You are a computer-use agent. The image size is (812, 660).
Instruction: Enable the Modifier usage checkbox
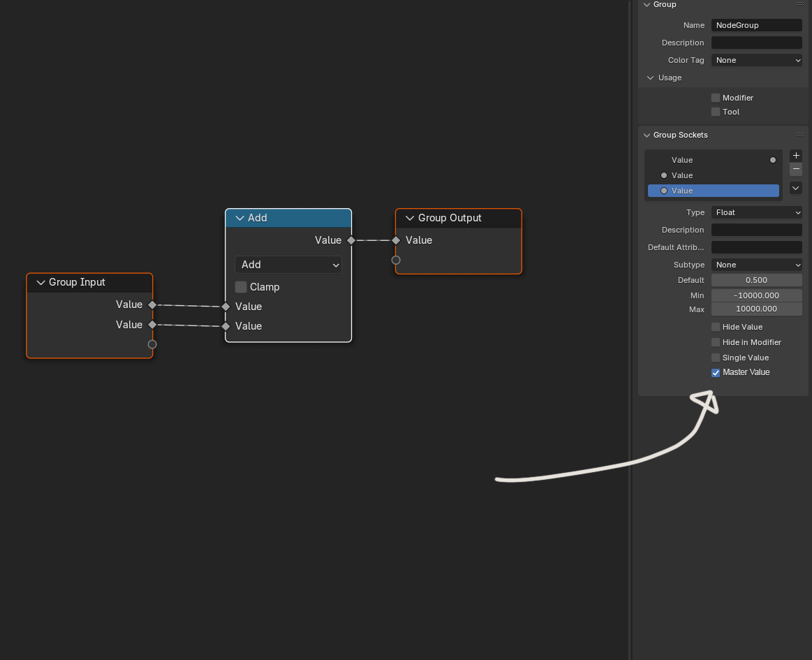[716, 98]
